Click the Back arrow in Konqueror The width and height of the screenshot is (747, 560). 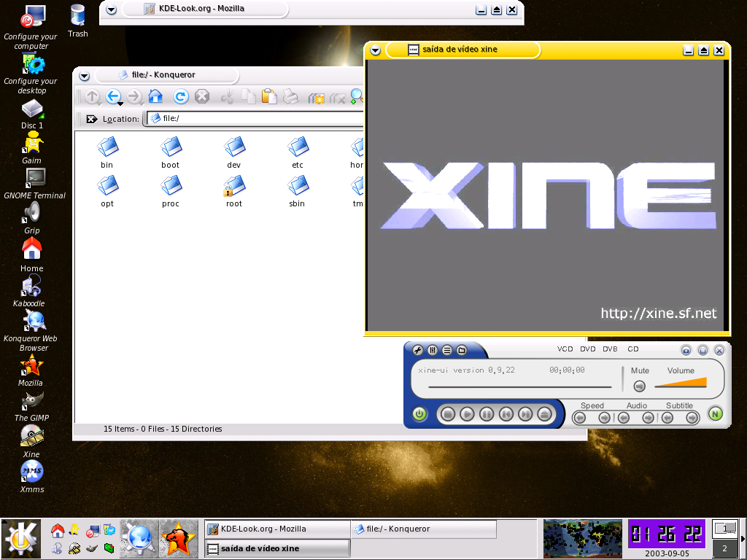[112, 96]
